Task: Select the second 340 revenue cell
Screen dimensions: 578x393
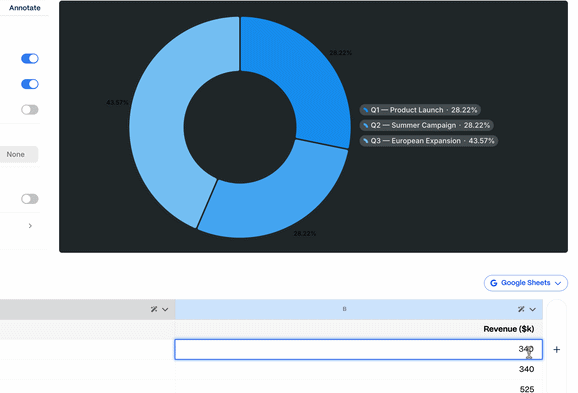Action: point(359,369)
